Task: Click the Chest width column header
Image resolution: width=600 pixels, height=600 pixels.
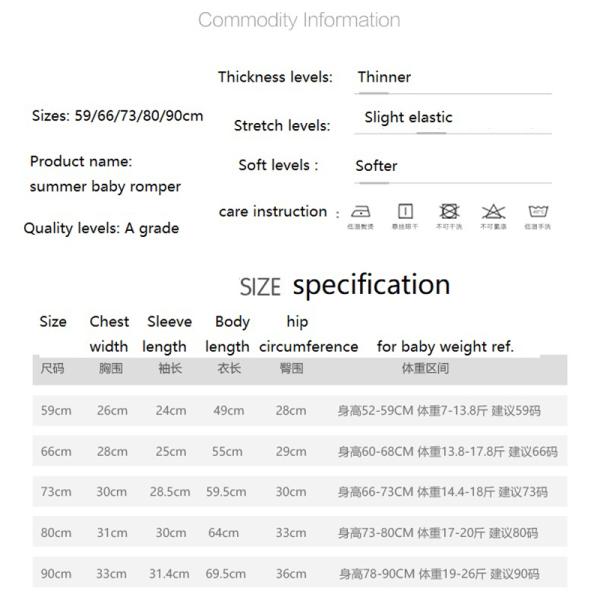Action: click(x=109, y=334)
